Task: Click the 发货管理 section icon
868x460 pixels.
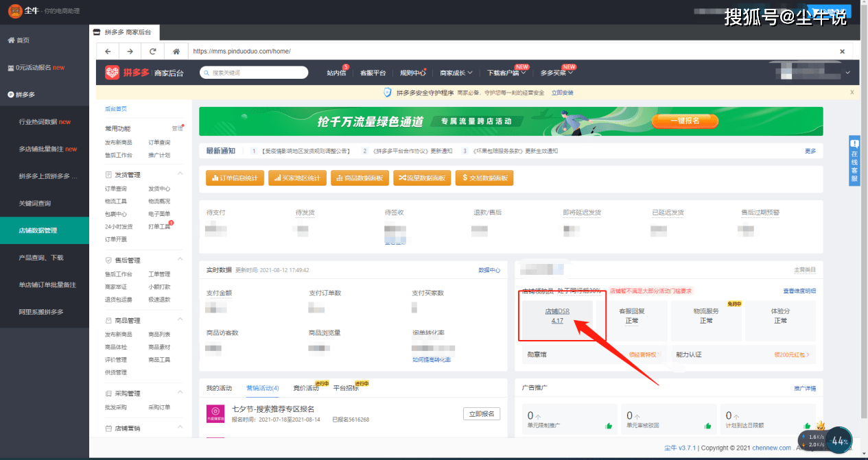Action: point(108,175)
